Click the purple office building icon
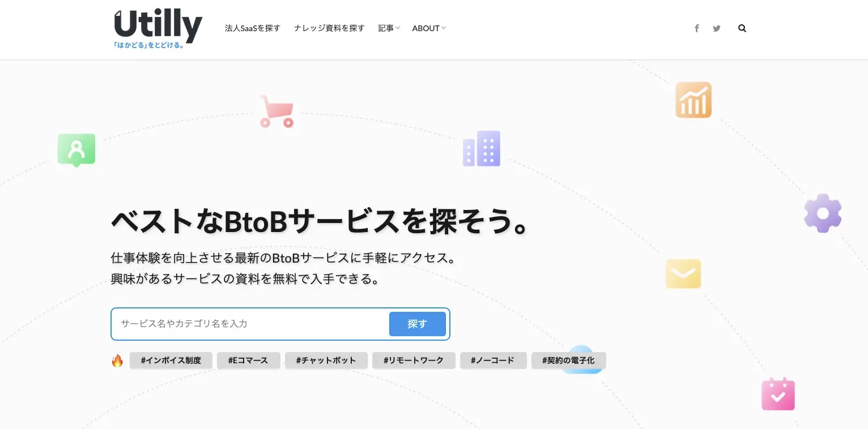The height and width of the screenshot is (429, 868). (x=482, y=149)
